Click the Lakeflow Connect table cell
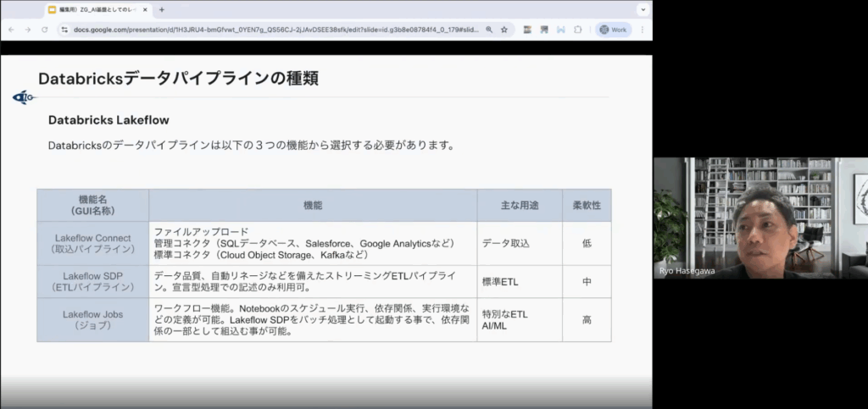The height and width of the screenshot is (409, 868). pyautogui.click(x=93, y=243)
